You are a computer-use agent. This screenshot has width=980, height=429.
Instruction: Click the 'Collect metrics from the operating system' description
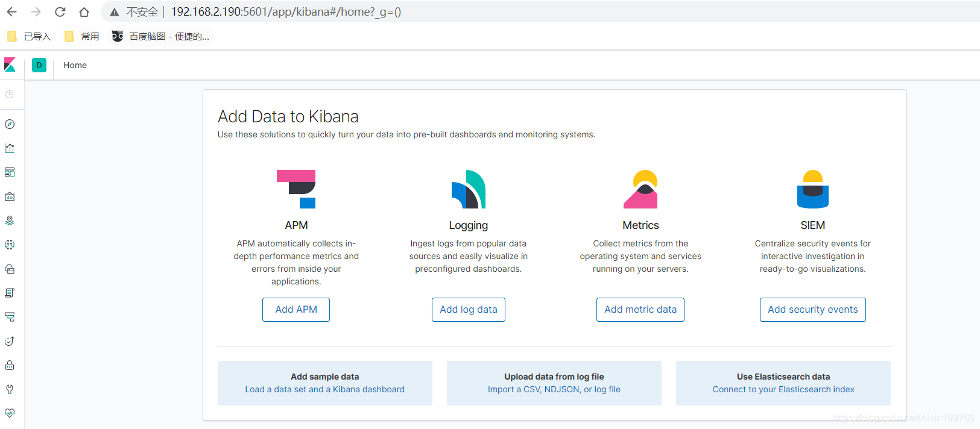pos(640,256)
